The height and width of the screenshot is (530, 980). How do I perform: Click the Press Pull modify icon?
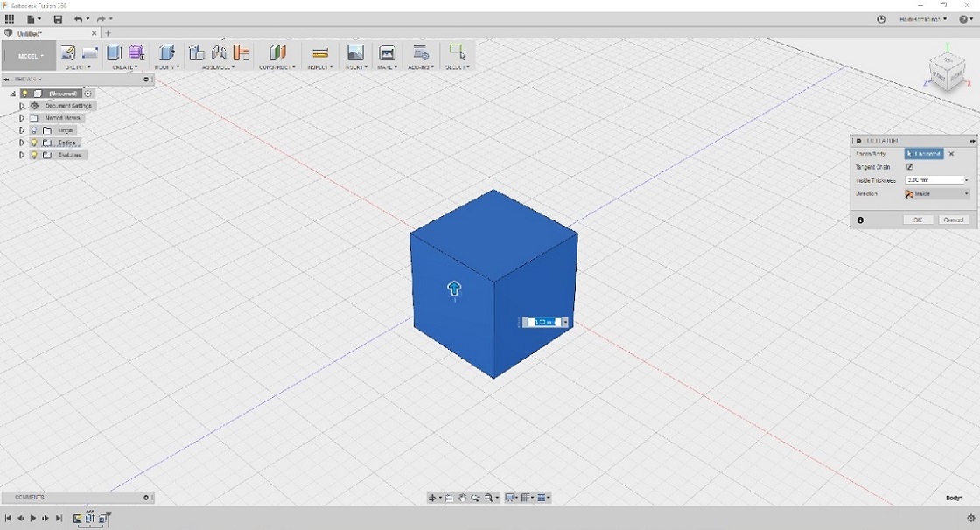(167, 52)
